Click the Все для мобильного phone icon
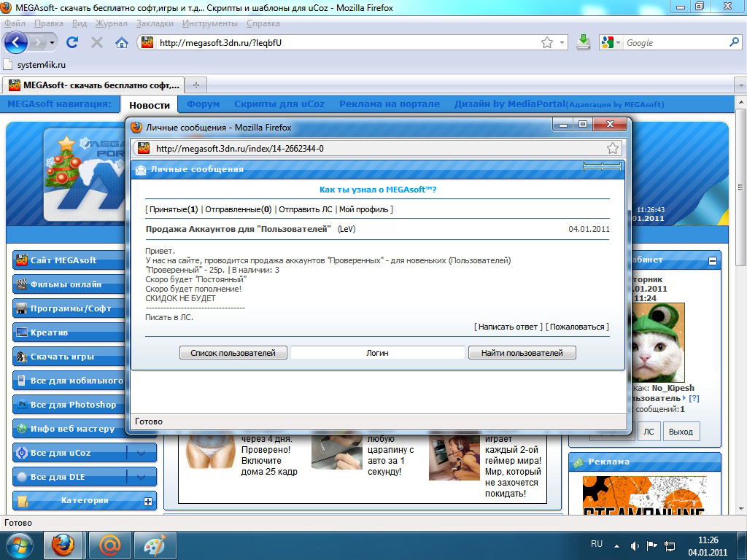747x560 pixels. point(22,381)
